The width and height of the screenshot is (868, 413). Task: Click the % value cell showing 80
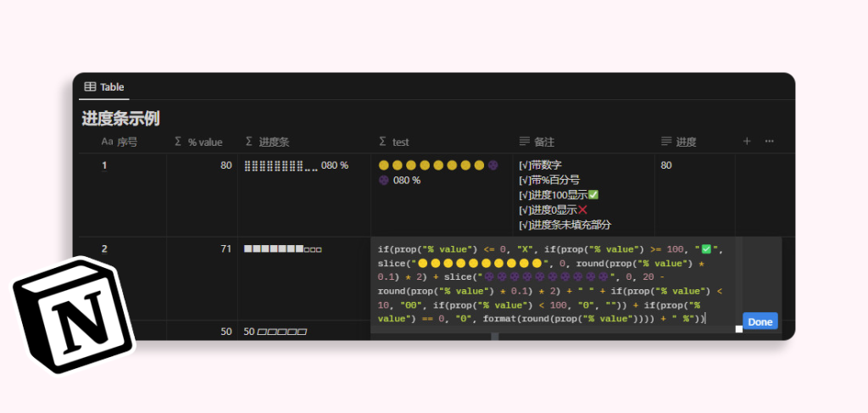202,195
